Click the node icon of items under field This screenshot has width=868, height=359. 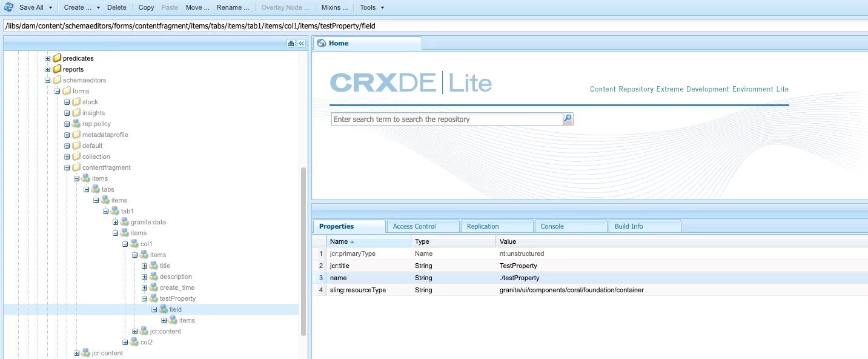pyautogui.click(x=173, y=320)
